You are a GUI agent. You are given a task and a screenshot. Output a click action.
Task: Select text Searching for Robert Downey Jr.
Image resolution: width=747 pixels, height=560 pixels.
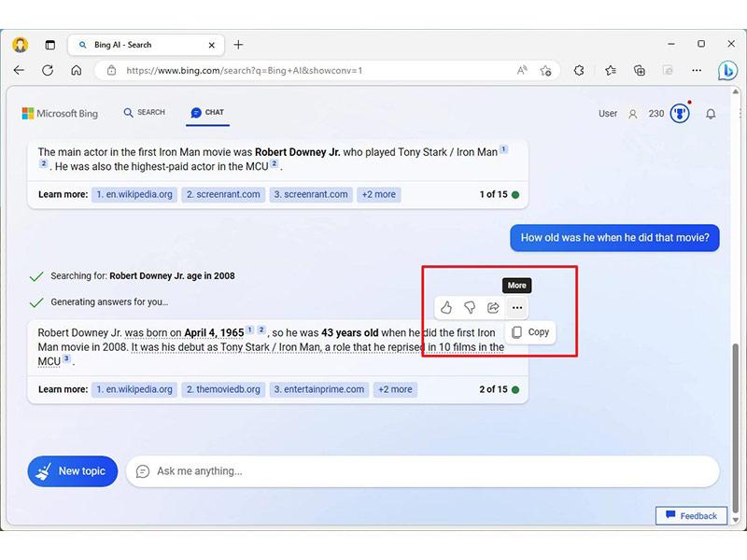143,276
